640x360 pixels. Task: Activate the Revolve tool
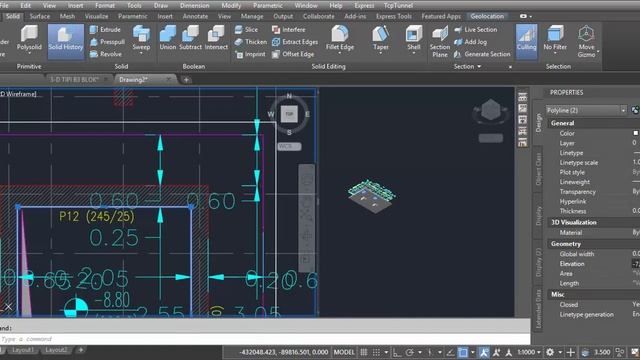pyautogui.click(x=105, y=54)
